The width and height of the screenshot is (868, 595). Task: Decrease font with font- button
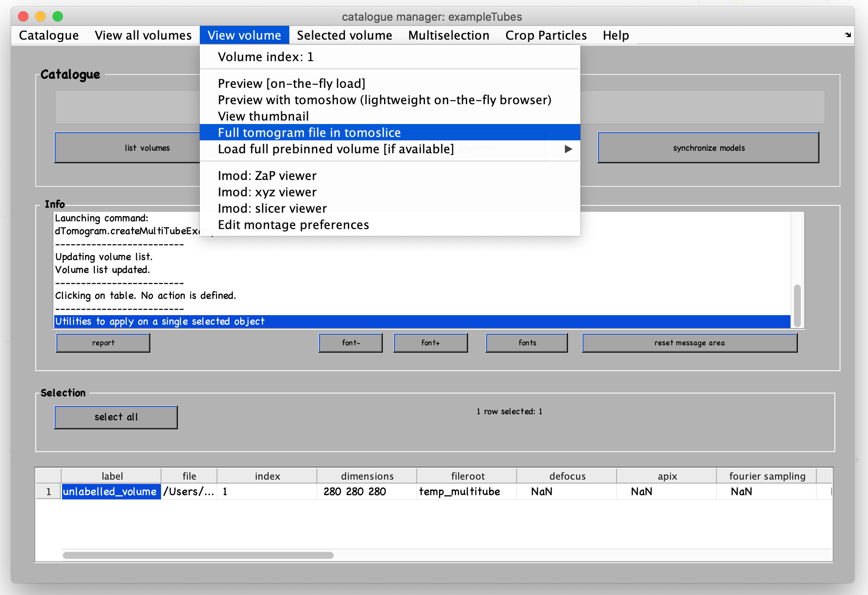[x=350, y=343]
